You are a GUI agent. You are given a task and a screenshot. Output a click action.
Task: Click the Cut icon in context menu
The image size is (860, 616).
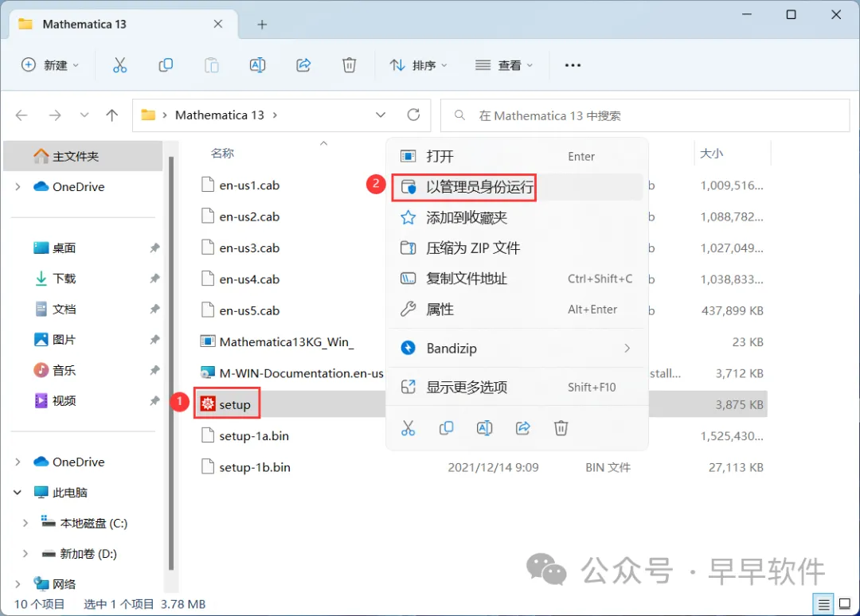[408, 428]
